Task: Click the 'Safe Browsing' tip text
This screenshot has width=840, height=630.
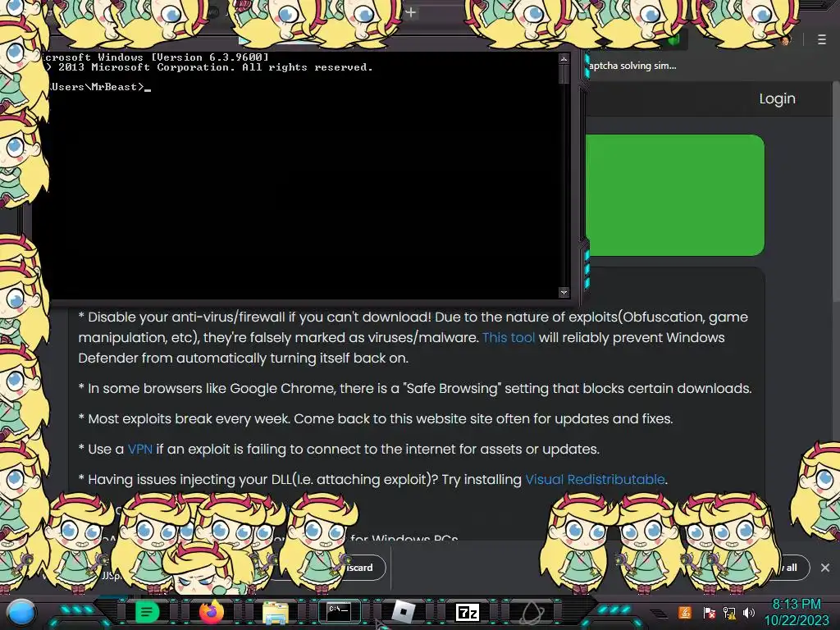Action: pos(415,388)
